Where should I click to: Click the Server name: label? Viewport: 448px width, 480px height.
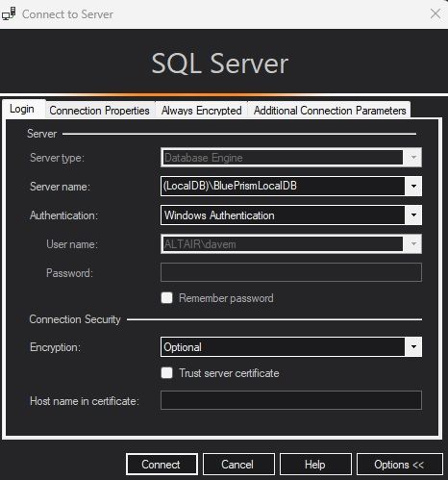(60, 187)
